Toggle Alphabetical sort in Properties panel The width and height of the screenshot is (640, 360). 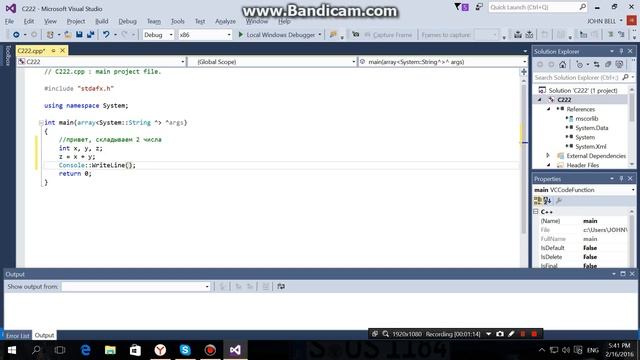(547, 200)
